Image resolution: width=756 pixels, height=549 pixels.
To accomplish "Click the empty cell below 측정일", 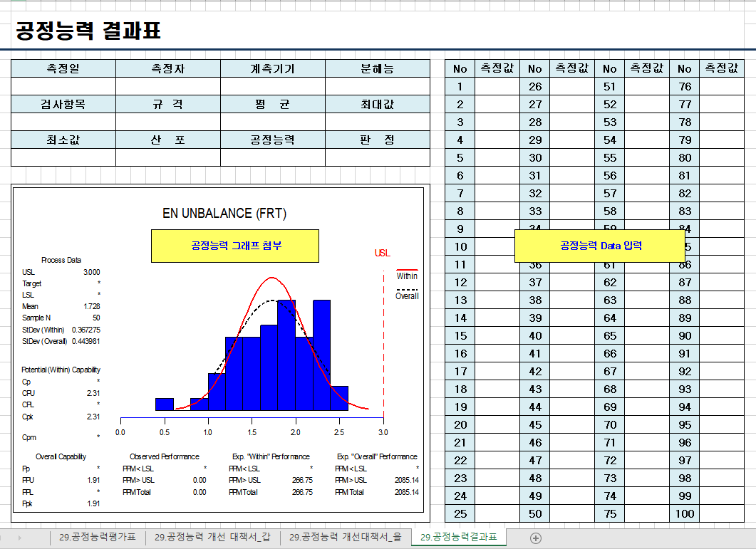I will click(x=63, y=86).
